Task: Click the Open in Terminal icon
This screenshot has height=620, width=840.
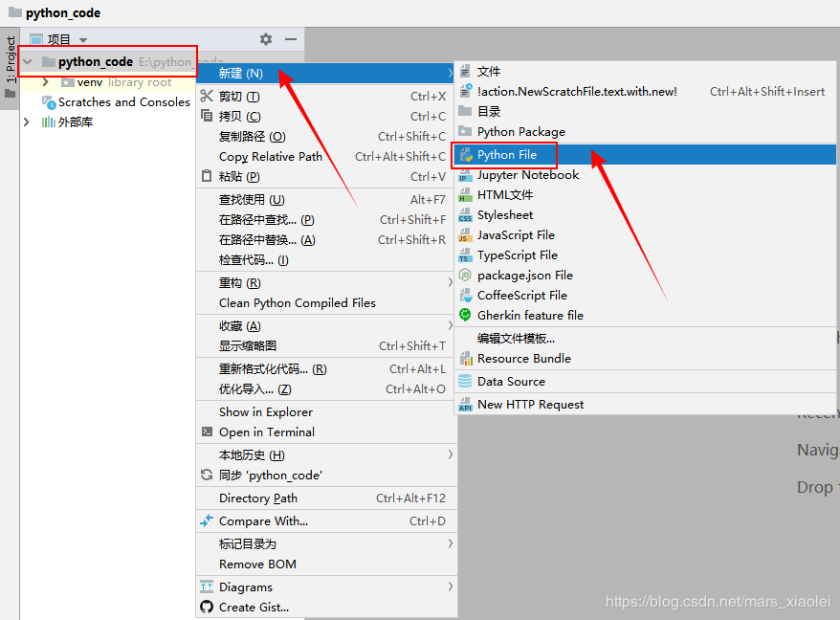Action: (207, 432)
